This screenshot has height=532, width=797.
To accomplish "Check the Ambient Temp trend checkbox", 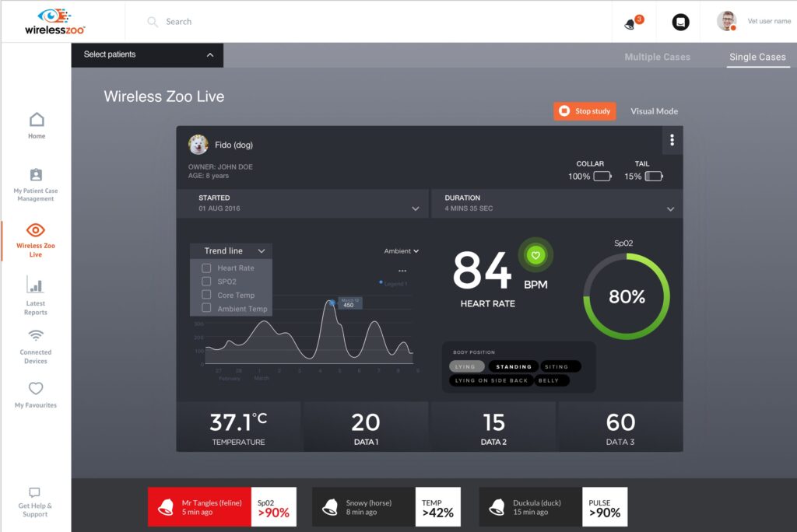I will click(x=206, y=308).
